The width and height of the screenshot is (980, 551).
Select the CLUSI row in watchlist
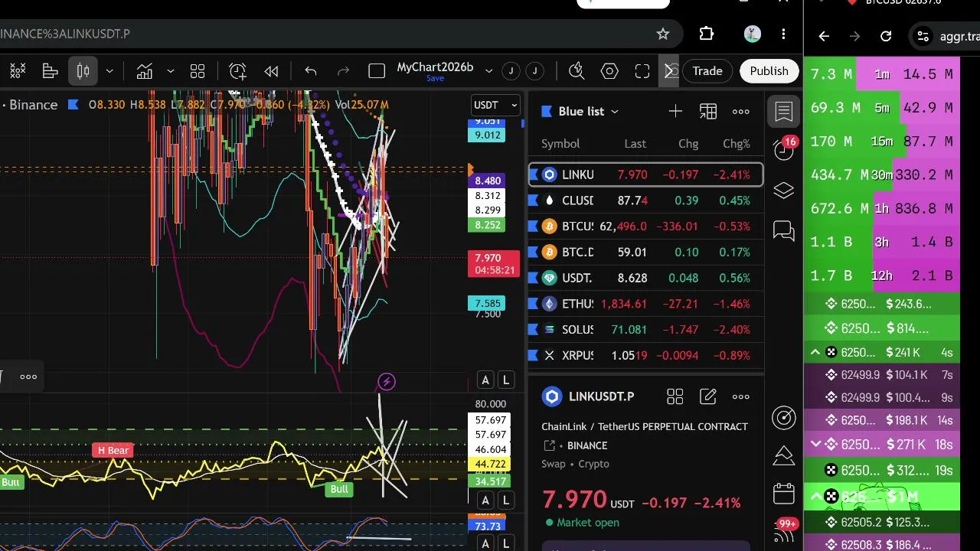tap(646, 201)
